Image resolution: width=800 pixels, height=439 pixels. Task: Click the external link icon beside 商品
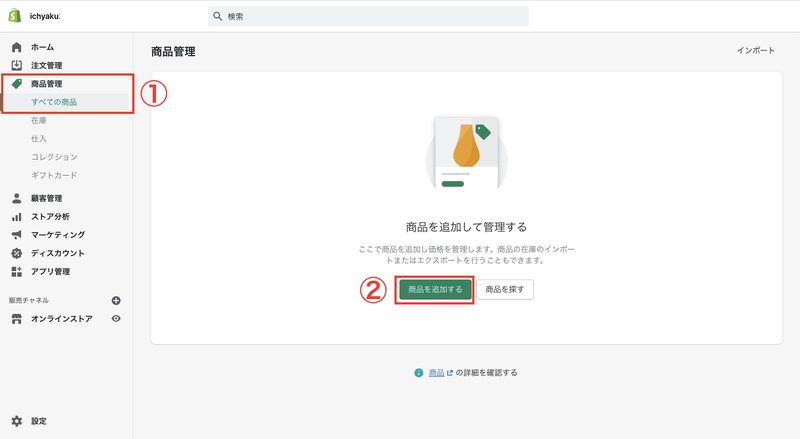449,373
